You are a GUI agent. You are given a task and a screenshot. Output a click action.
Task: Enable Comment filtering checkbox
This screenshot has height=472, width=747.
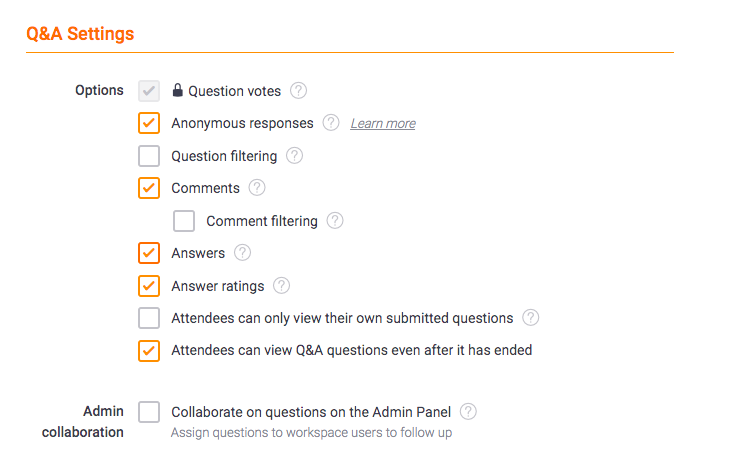tap(184, 221)
